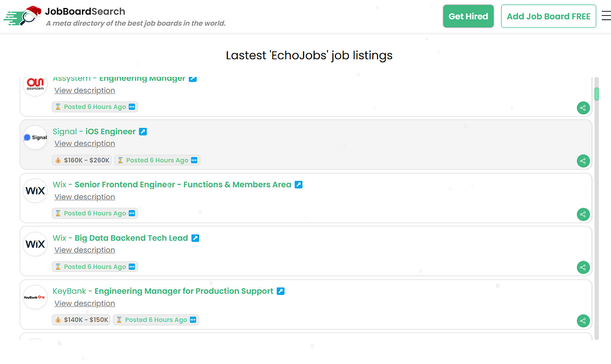This screenshot has height=364, width=611.
Task: Open KeyBank Engineering Manager for Production Support link
Action: (x=163, y=291)
